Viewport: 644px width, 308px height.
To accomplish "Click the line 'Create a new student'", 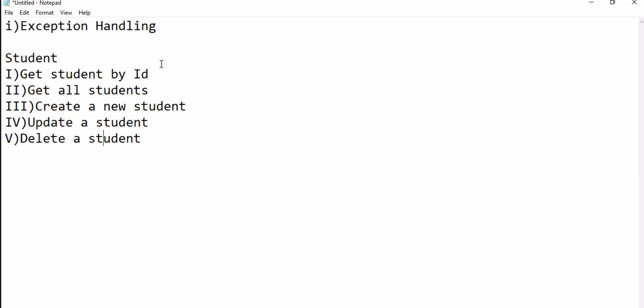I will pyautogui.click(x=95, y=106).
